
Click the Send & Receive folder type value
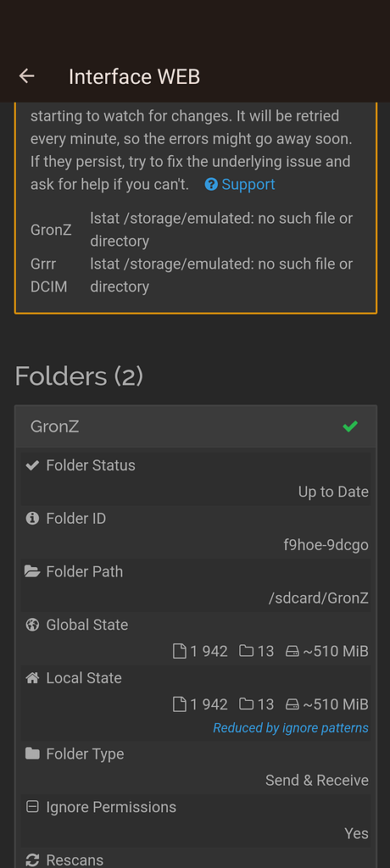tap(317, 780)
